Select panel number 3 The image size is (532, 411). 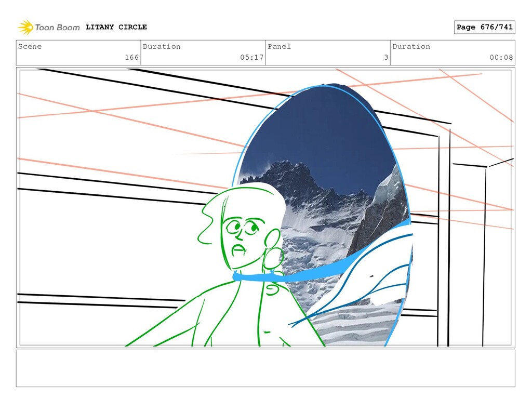(386, 57)
